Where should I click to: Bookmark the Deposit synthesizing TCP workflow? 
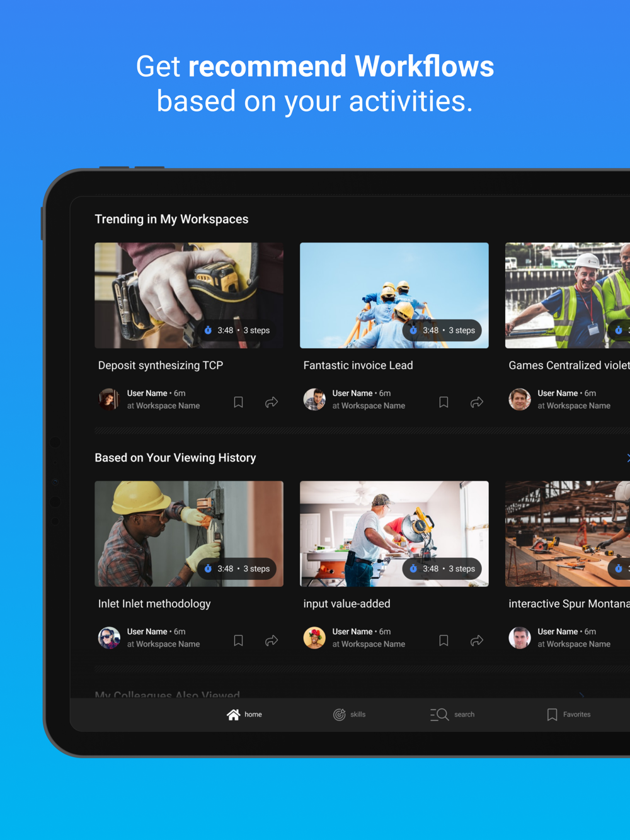(x=238, y=402)
